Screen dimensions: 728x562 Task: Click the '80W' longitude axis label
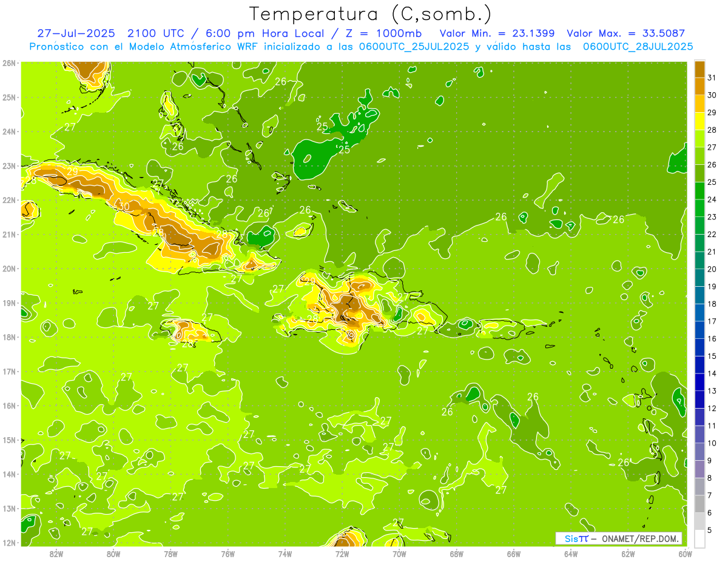click(113, 554)
